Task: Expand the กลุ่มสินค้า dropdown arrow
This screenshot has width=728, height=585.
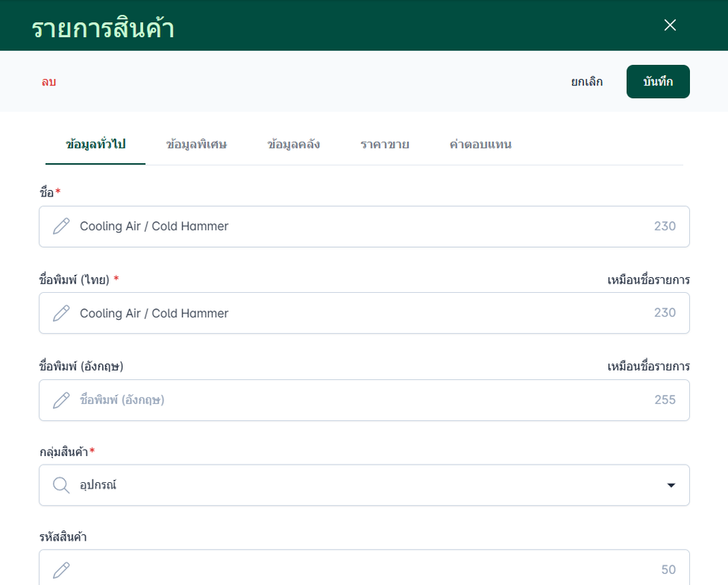Action: 671,485
